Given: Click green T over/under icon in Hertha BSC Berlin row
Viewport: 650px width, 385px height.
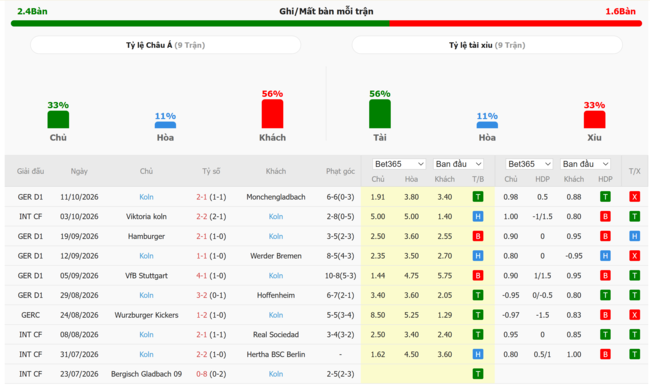Looking at the screenshot, I should [x=635, y=354].
